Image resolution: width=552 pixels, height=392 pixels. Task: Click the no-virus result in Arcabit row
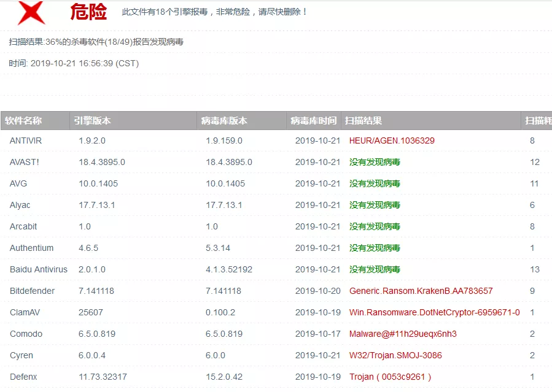tap(375, 226)
